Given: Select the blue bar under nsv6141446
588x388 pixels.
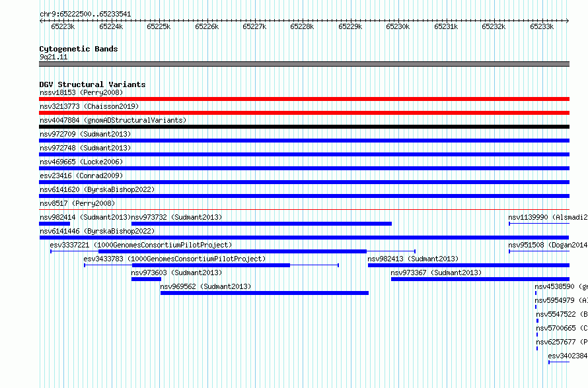Looking at the screenshot, I should tap(304, 238).
